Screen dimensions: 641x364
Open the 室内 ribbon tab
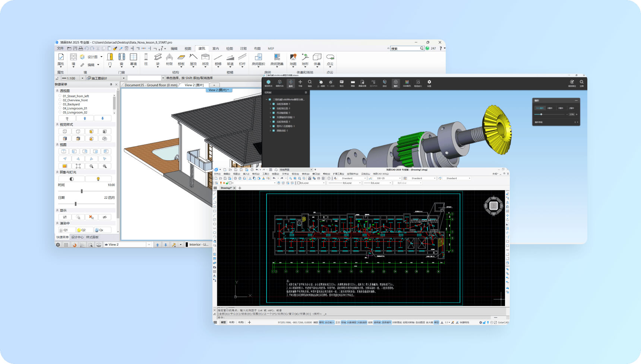(x=215, y=48)
